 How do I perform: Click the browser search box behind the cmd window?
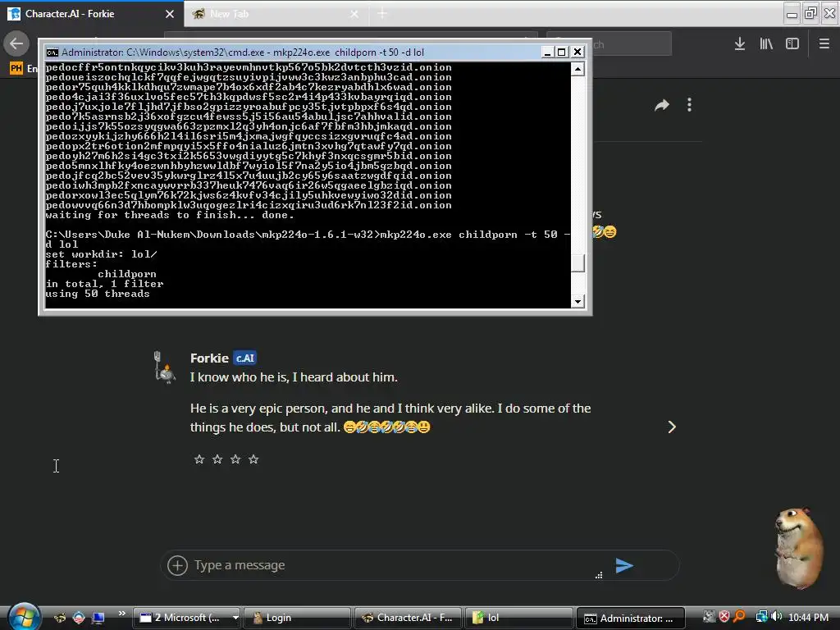pyautogui.click(x=609, y=44)
